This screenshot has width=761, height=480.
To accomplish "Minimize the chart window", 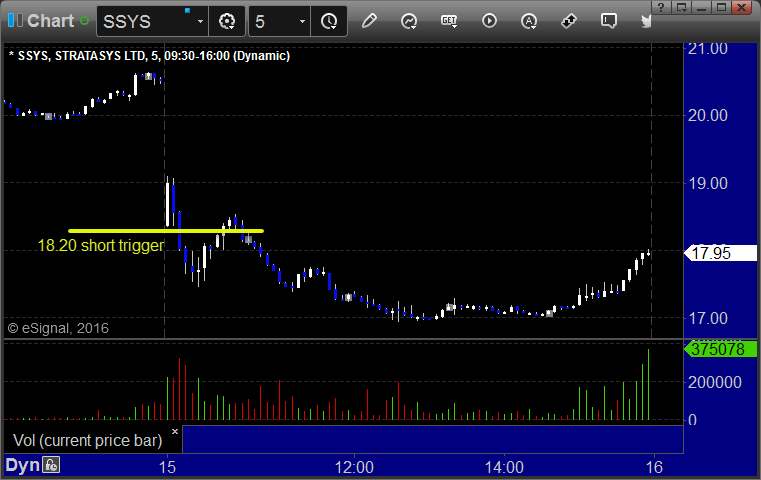I will pyautogui.click(x=701, y=7).
